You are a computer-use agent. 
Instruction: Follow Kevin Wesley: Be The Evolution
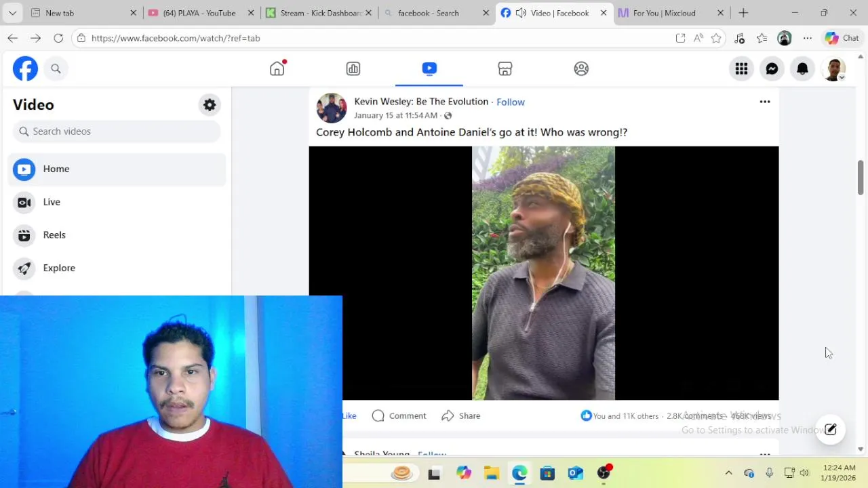[511, 102]
